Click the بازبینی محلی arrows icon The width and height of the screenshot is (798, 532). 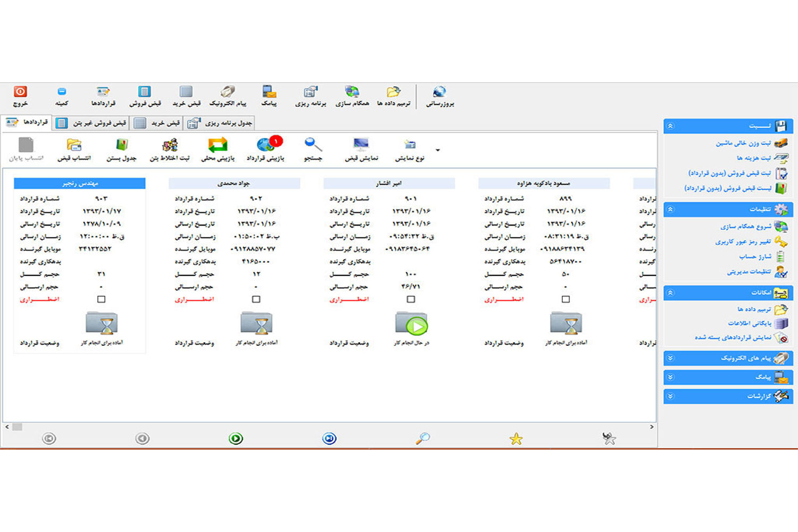[218, 145]
